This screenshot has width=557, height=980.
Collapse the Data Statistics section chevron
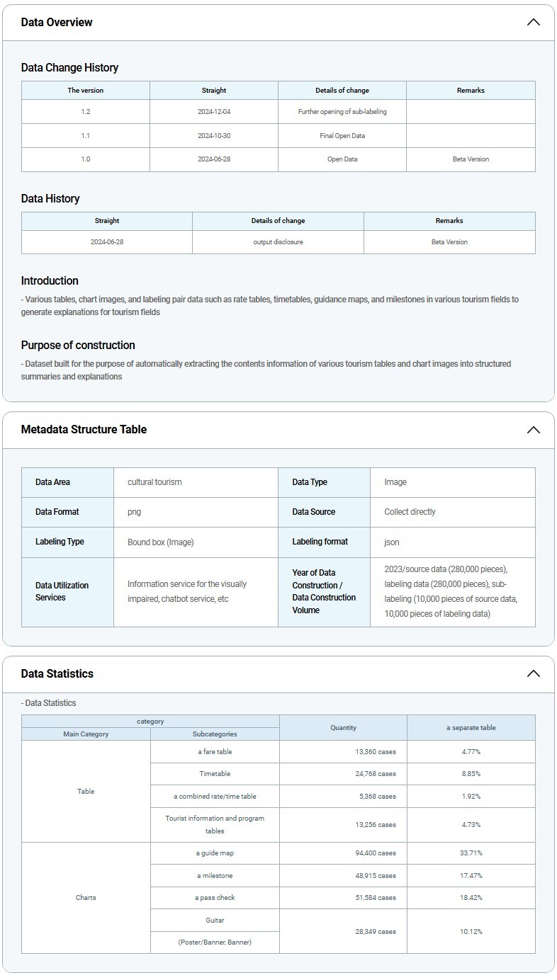533,673
